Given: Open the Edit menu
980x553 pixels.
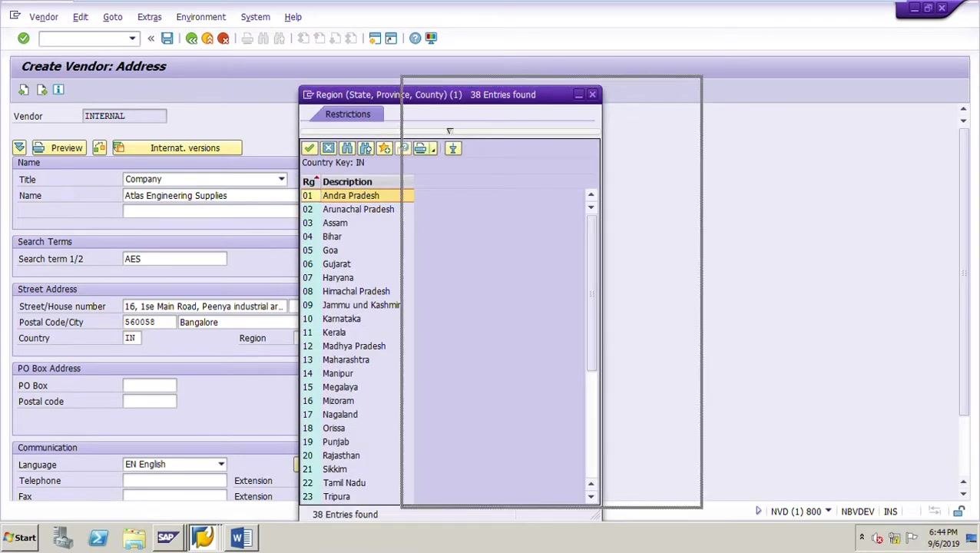Looking at the screenshot, I should coord(80,17).
